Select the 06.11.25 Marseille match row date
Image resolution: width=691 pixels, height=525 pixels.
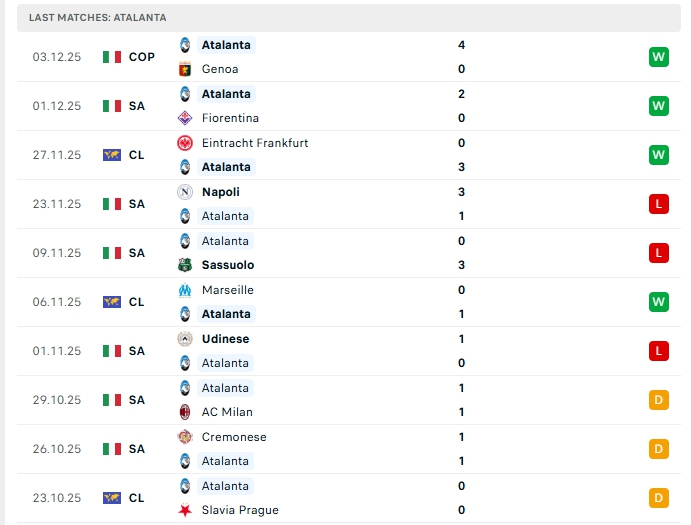(57, 302)
